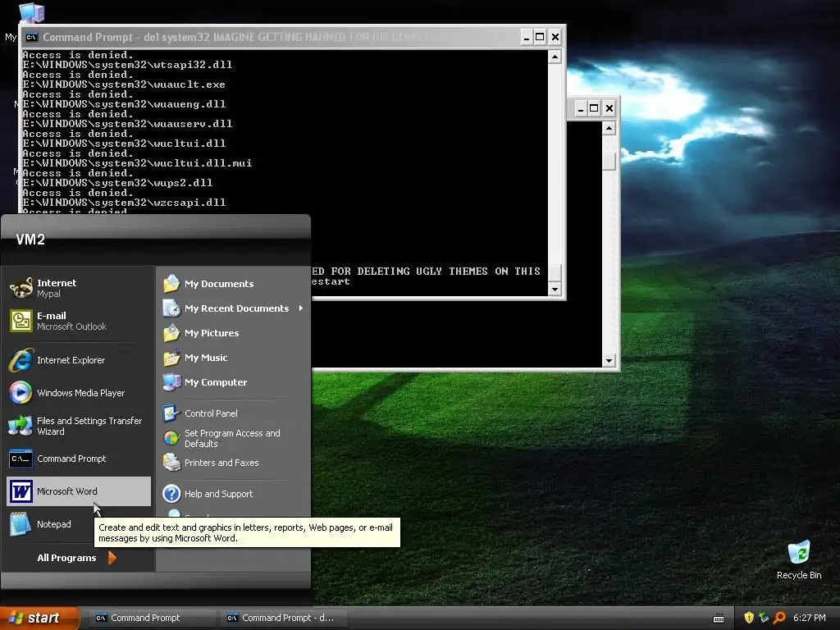Image resolution: width=840 pixels, height=630 pixels.
Task: Choose Printers and Faxes from Start menu
Action: 221,463
